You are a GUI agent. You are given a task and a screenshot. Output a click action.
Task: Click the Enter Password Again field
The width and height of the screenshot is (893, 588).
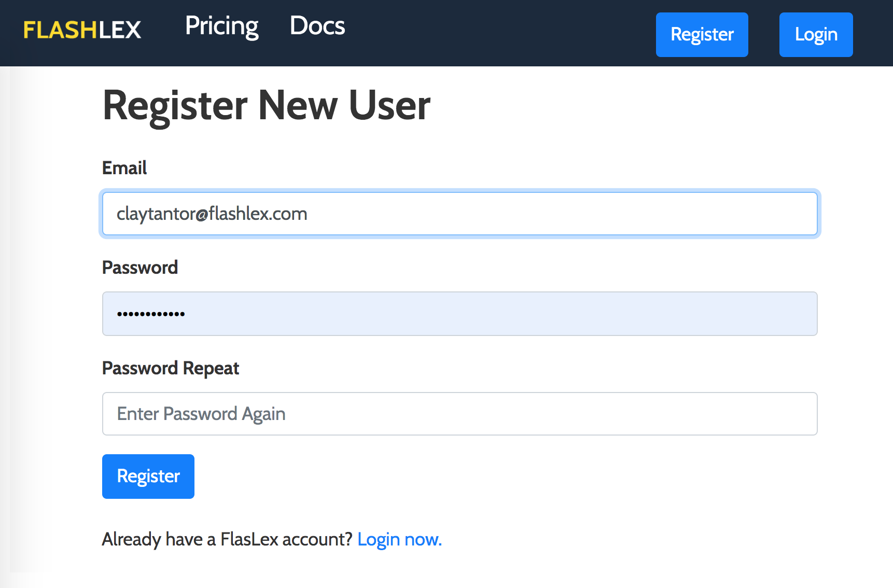tap(460, 414)
